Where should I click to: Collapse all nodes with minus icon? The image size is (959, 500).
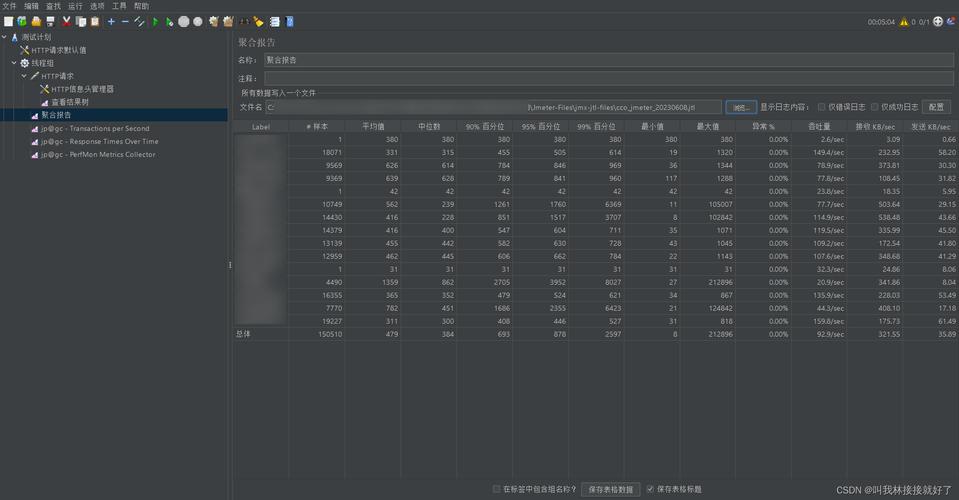[x=125, y=21]
